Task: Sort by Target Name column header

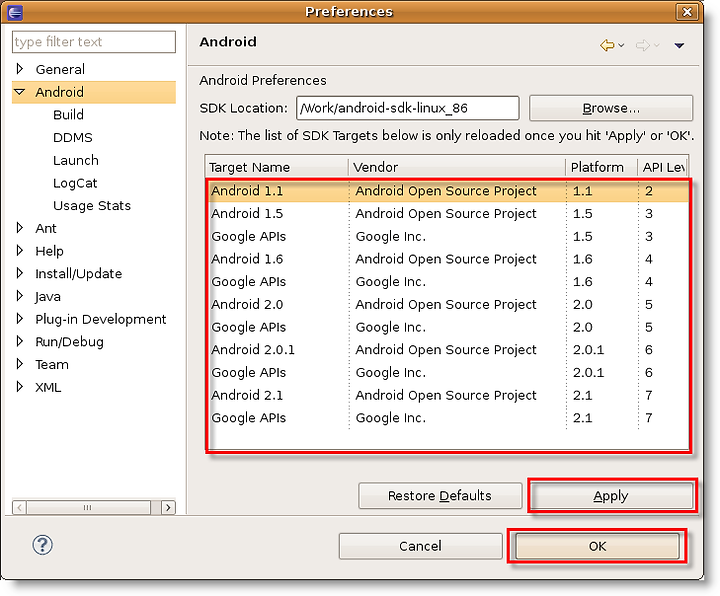Action: (x=277, y=167)
